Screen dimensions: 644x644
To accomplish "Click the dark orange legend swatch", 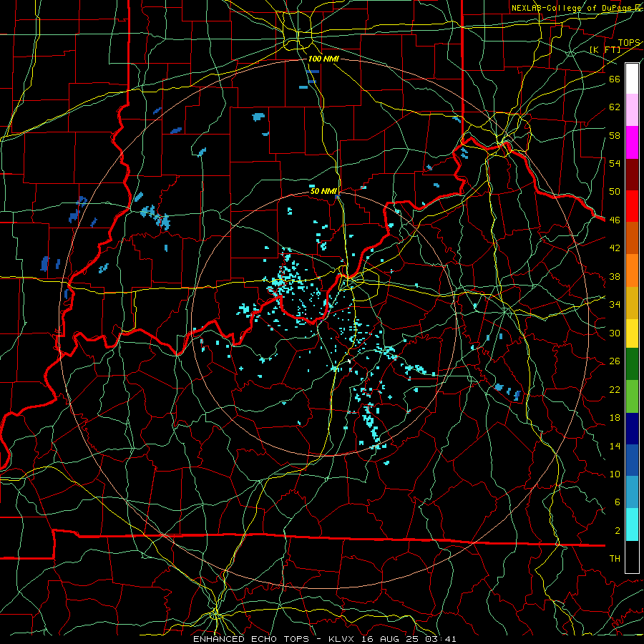I will (x=632, y=238).
